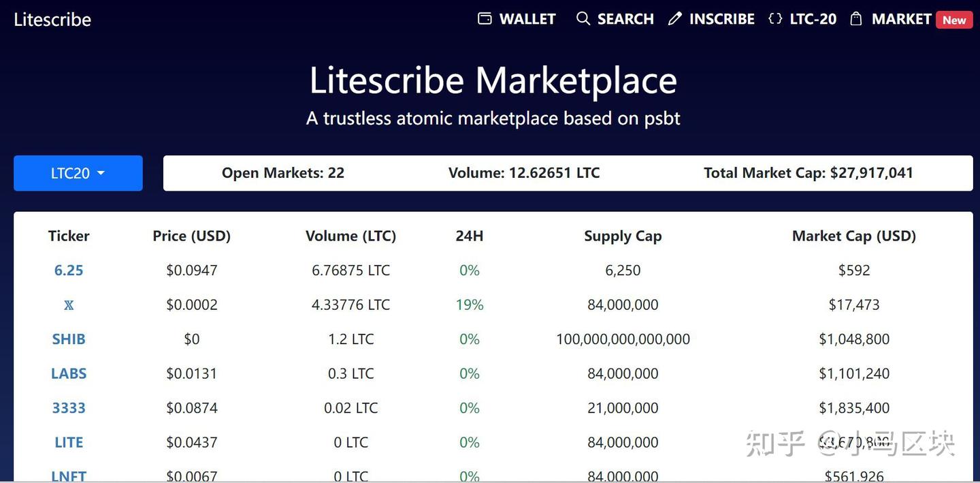
Task: Click the pencil inscribe icon
Action: (x=674, y=19)
